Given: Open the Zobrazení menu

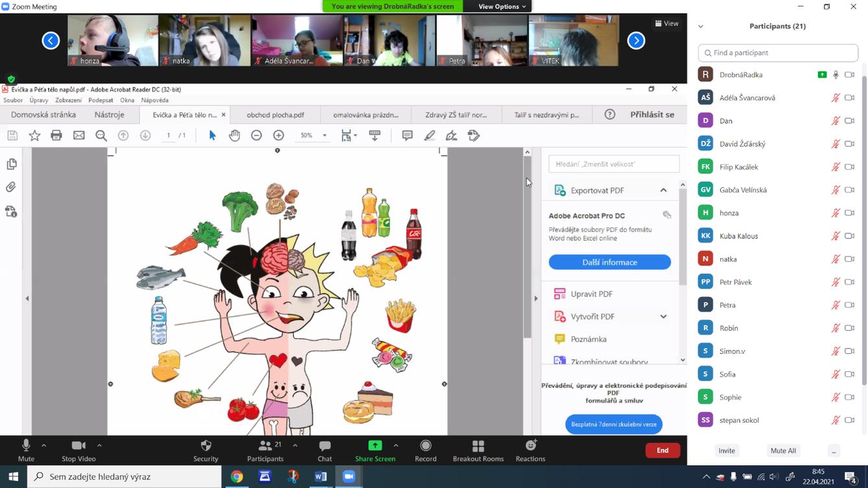Looking at the screenshot, I should 68,100.
